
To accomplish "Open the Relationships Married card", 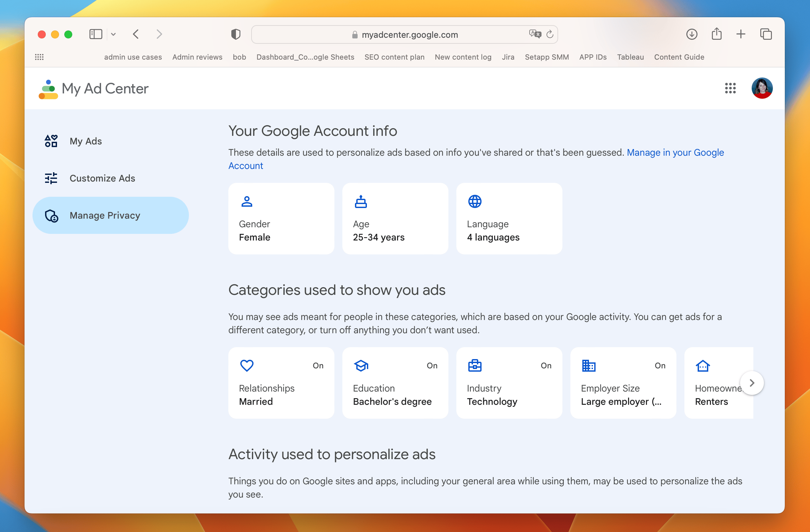I will (281, 383).
